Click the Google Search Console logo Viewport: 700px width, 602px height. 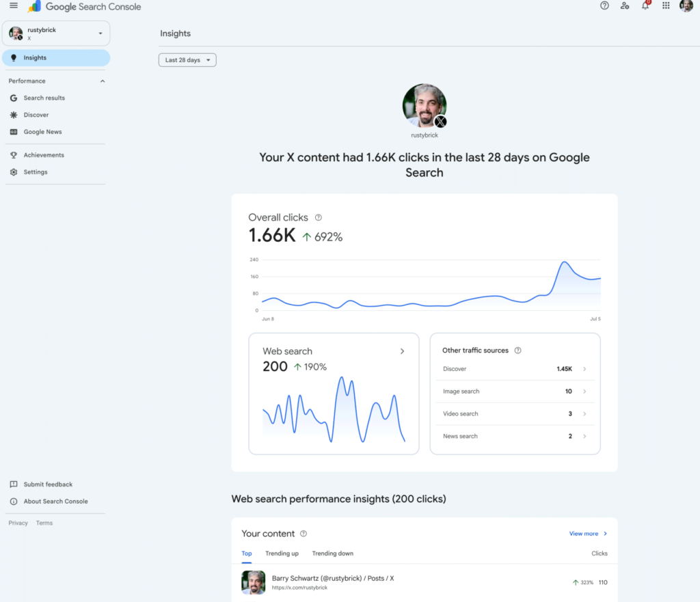(x=84, y=7)
